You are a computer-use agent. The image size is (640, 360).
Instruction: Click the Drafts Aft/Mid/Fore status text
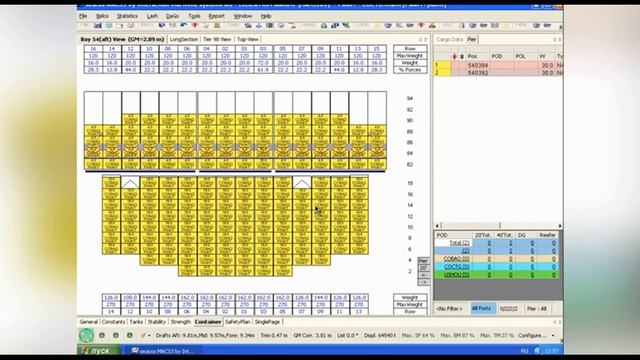coord(205,336)
